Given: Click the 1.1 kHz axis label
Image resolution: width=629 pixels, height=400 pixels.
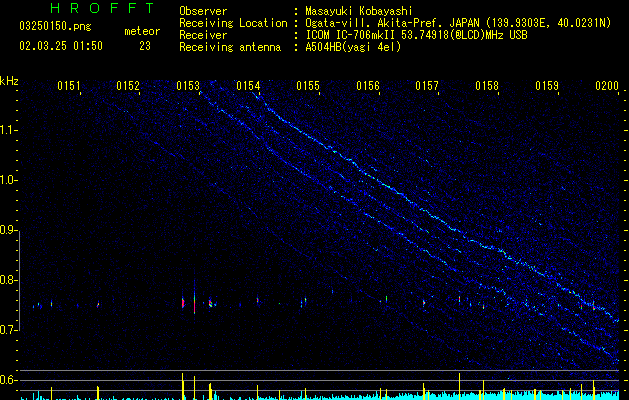Looking at the screenshot, I should 9,130.
